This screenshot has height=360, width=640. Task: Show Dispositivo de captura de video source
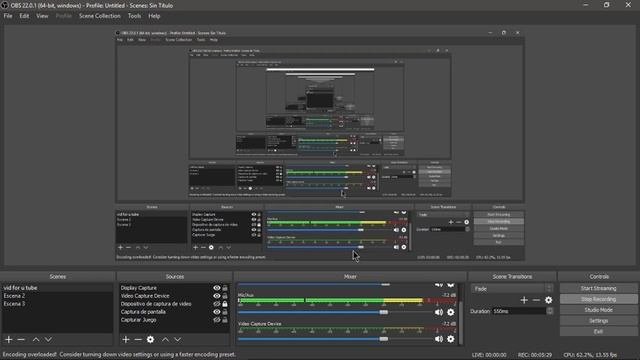(x=216, y=304)
